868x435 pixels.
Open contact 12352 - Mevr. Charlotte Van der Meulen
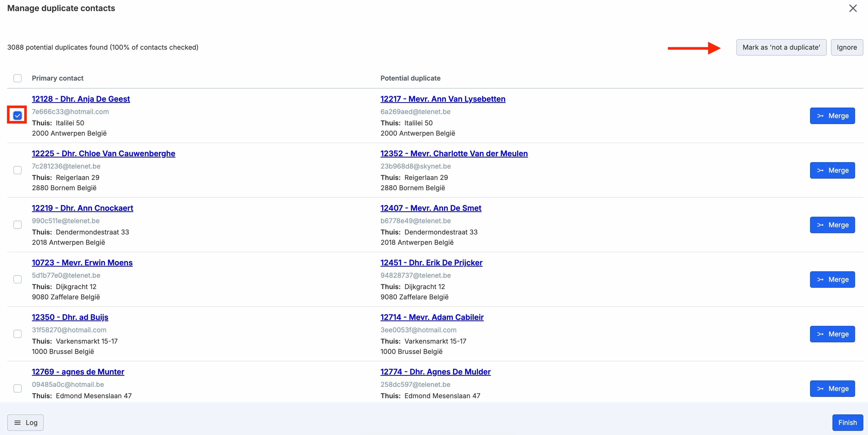point(454,153)
